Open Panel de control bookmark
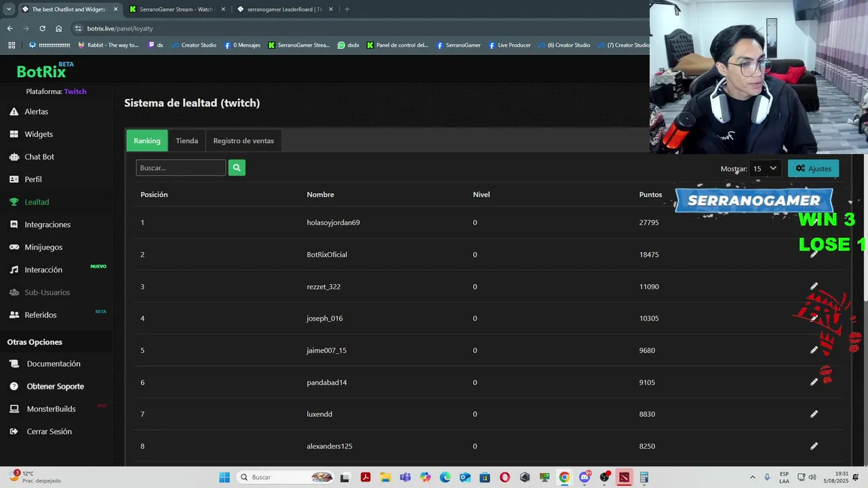The image size is (868, 488). (397, 45)
